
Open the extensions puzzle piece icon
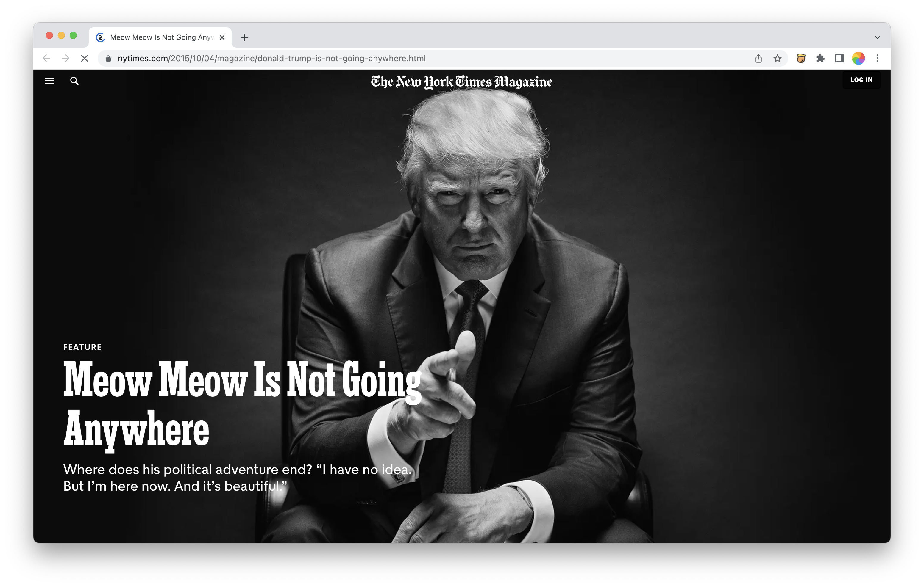[x=820, y=58]
